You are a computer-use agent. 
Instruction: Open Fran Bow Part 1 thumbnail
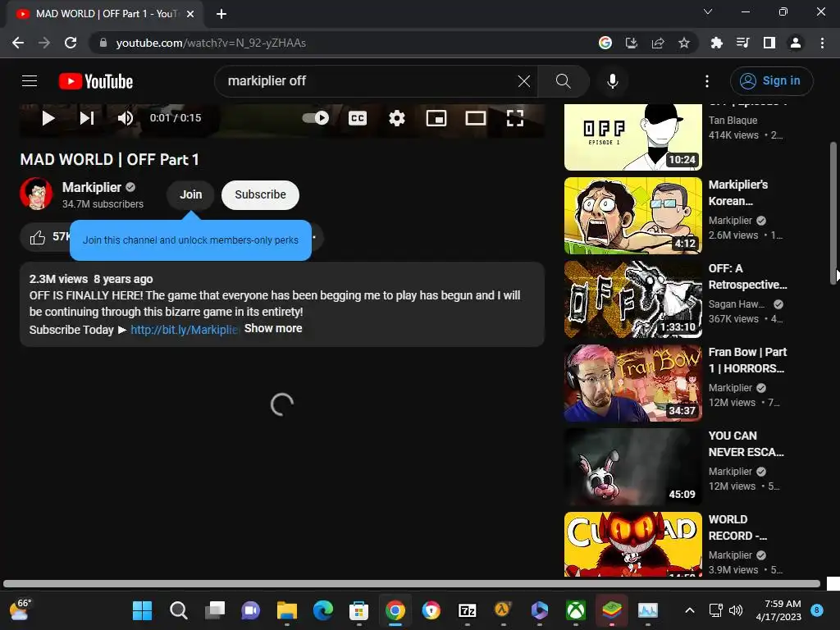click(x=633, y=383)
